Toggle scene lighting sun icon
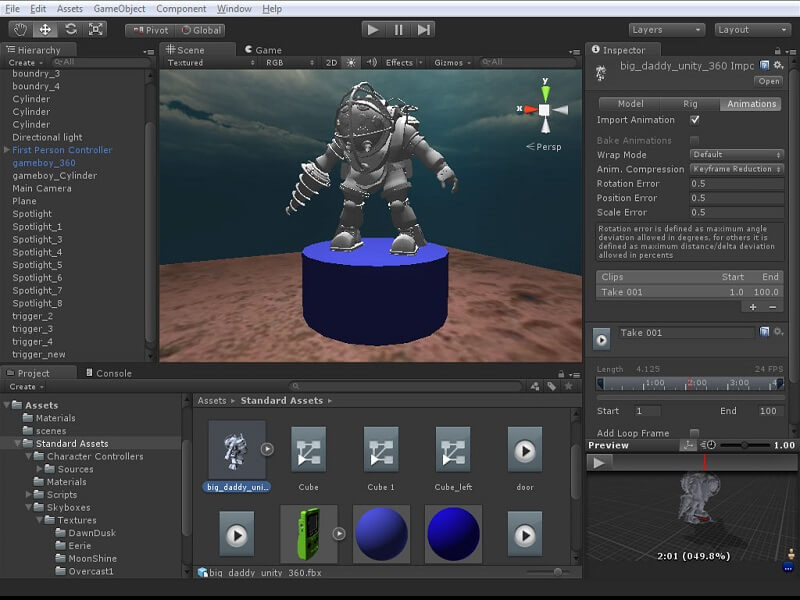This screenshot has width=800, height=600. tap(351, 62)
